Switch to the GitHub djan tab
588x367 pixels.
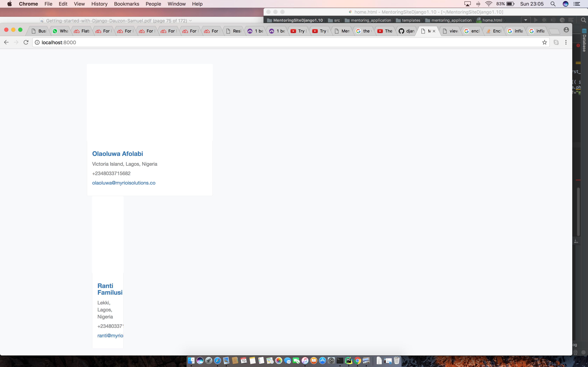pyautogui.click(x=407, y=31)
